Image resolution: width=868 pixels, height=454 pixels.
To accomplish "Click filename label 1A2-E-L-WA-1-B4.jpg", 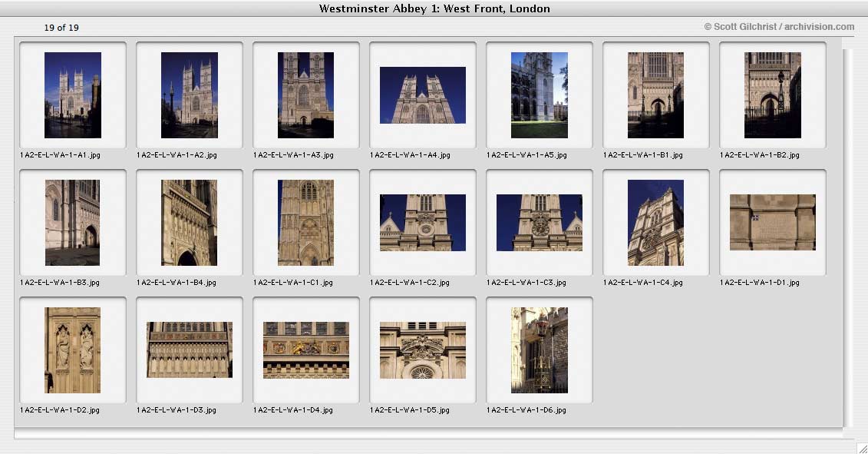I will pos(177,283).
